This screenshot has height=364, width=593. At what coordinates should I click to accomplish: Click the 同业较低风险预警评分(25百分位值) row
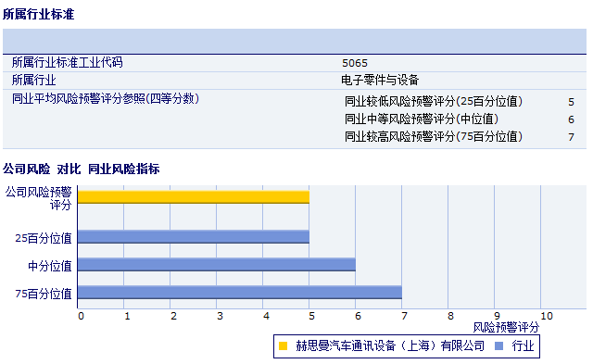point(460,101)
